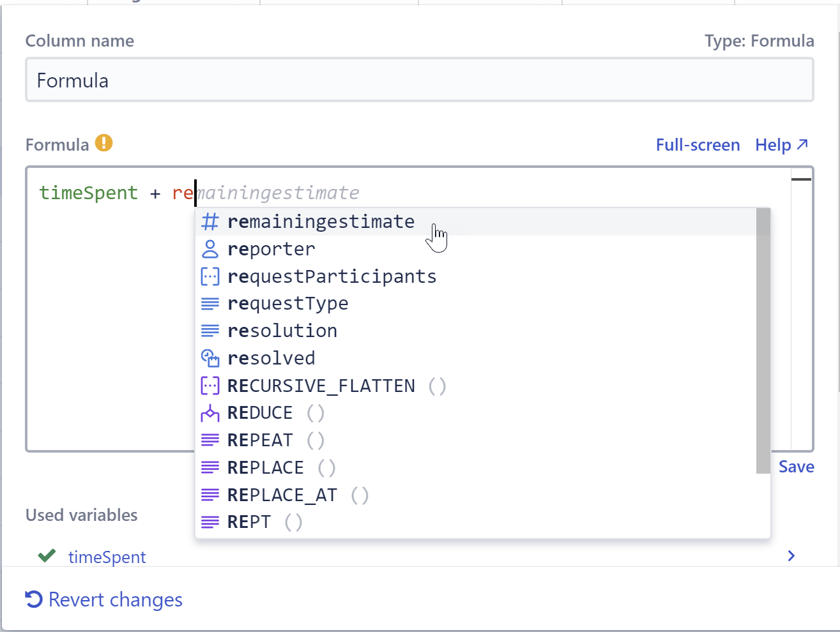Pick requestParticipants from suggestions
Screen dimensions: 840x632
[475, 276]
